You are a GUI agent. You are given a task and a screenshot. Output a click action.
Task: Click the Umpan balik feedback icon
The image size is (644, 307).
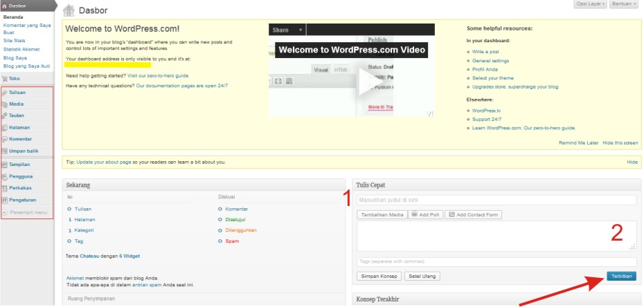tap(5, 151)
